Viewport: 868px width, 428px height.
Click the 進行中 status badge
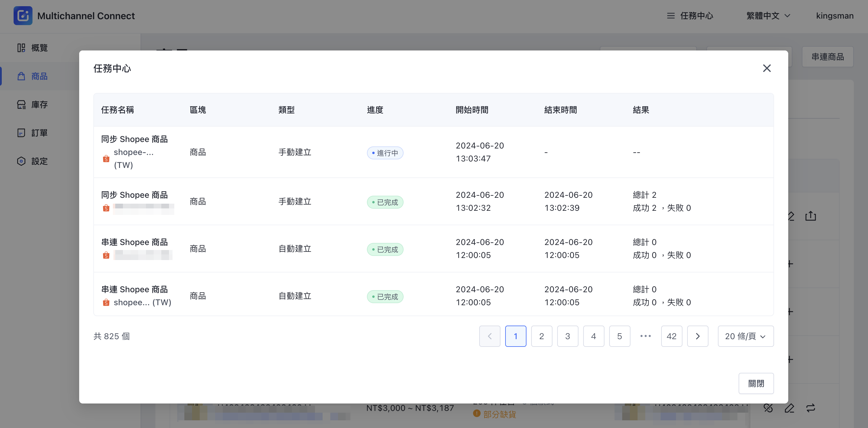(x=385, y=153)
